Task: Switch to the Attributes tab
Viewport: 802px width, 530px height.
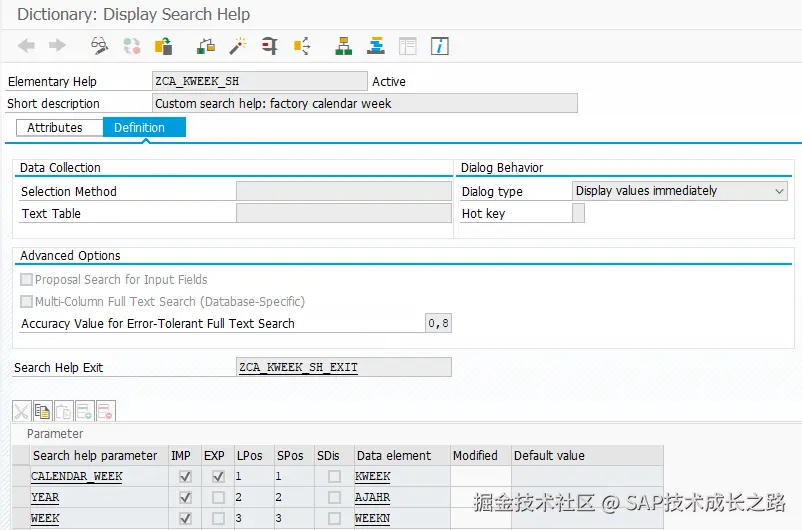Action: (59, 127)
